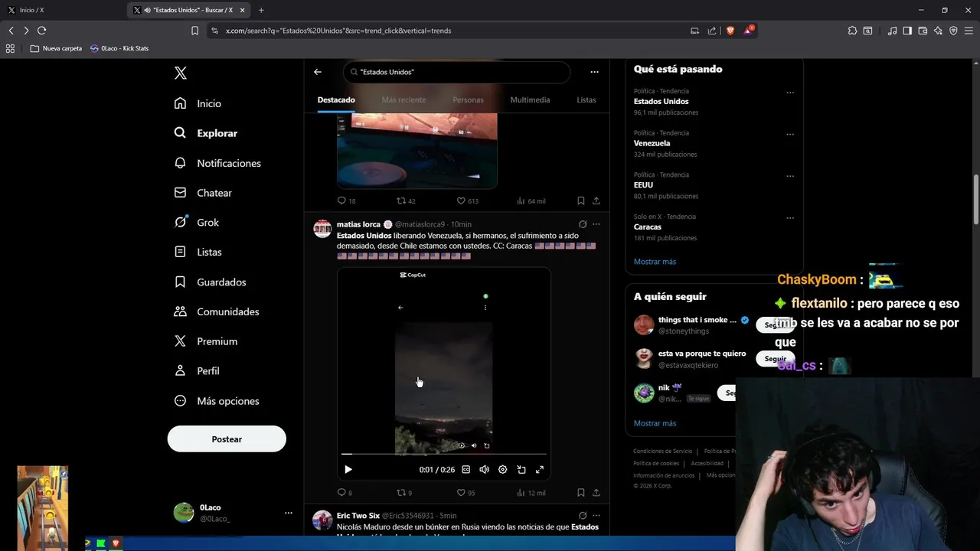This screenshot has width=980, height=551.
Task: Click the Postear button
Action: pos(227,439)
